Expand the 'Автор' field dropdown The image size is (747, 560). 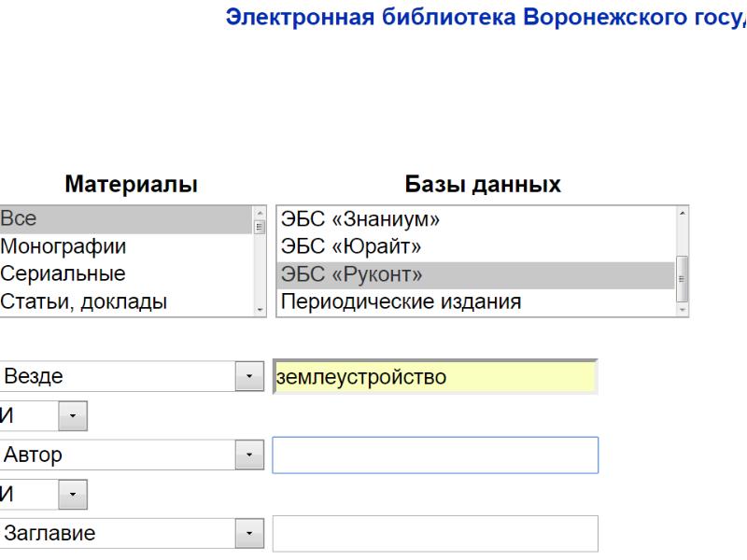tap(249, 455)
